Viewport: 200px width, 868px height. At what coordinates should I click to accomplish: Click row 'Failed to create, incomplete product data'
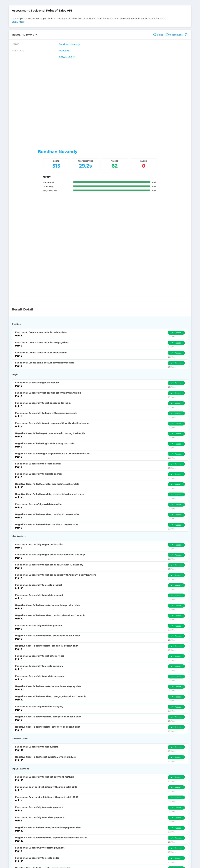coord(100,607)
